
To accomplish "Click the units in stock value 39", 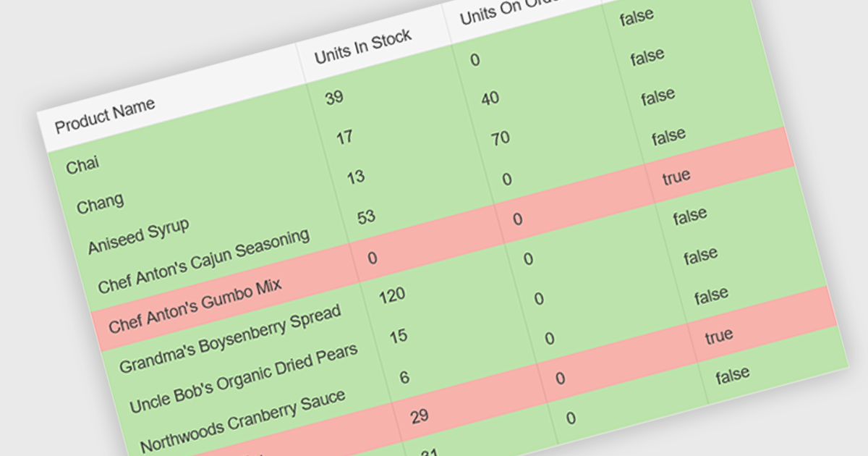I will (x=334, y=97).
